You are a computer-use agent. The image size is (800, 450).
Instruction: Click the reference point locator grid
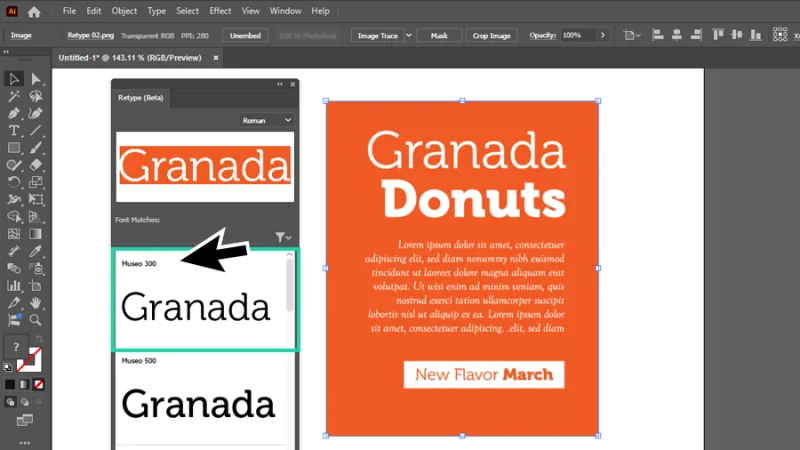click(780, 35)
